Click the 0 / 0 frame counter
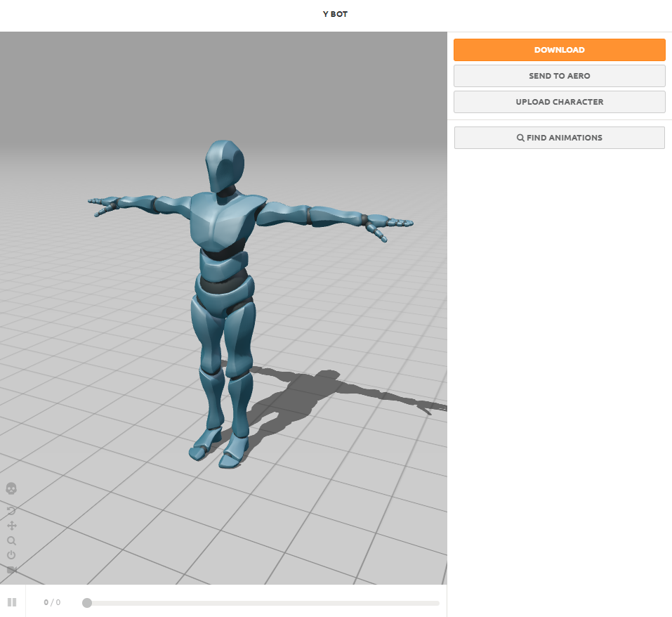 (x=52, y=602)
